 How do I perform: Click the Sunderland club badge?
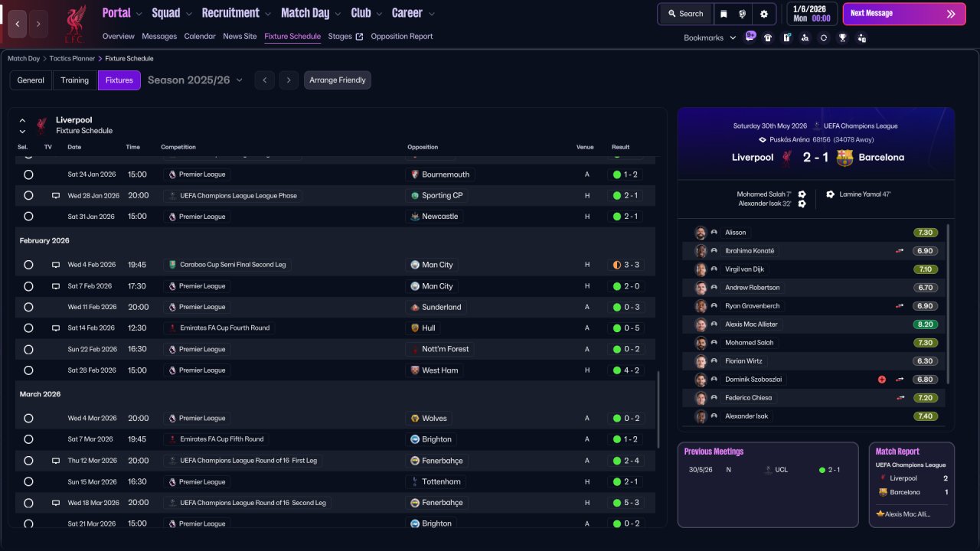tap(415, 307)
